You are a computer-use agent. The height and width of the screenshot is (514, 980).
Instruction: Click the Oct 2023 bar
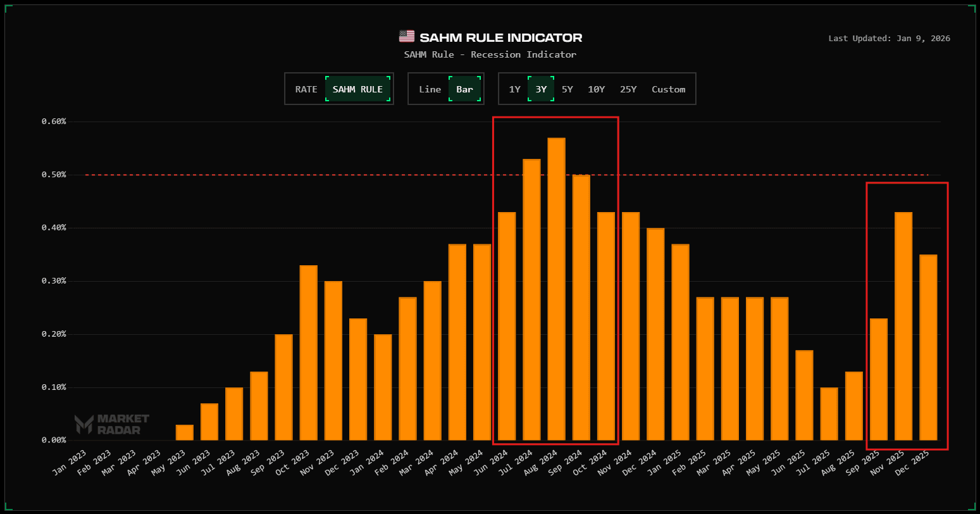click(x=308, y=353)
